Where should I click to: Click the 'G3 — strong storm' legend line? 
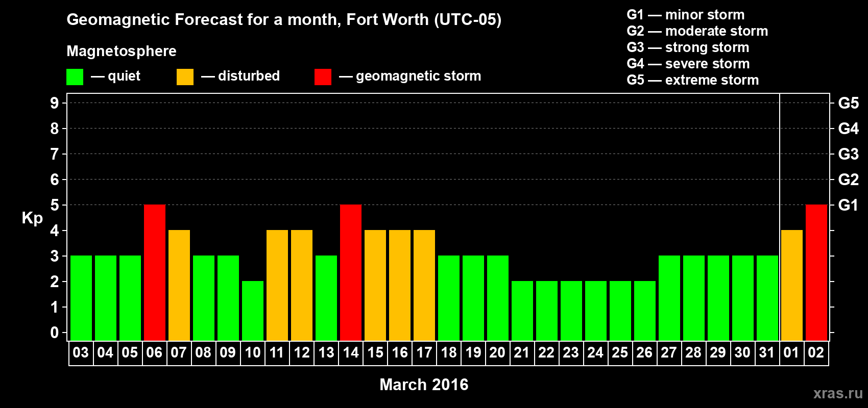(x=688, y=47)
